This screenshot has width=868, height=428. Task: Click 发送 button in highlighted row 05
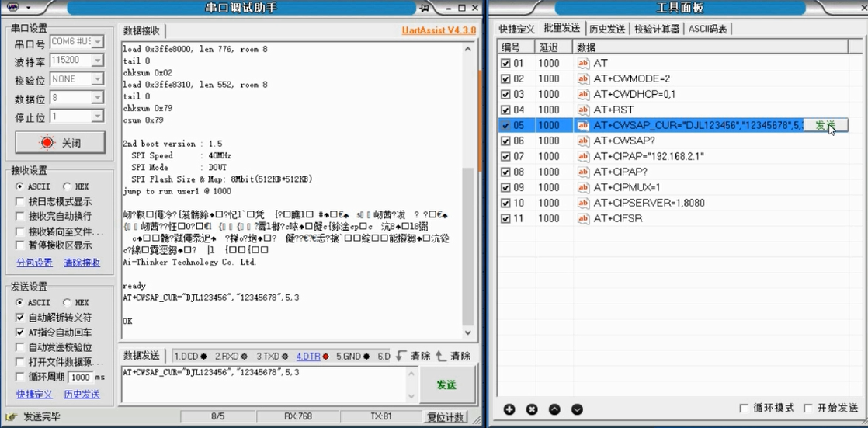coord(825,125)
